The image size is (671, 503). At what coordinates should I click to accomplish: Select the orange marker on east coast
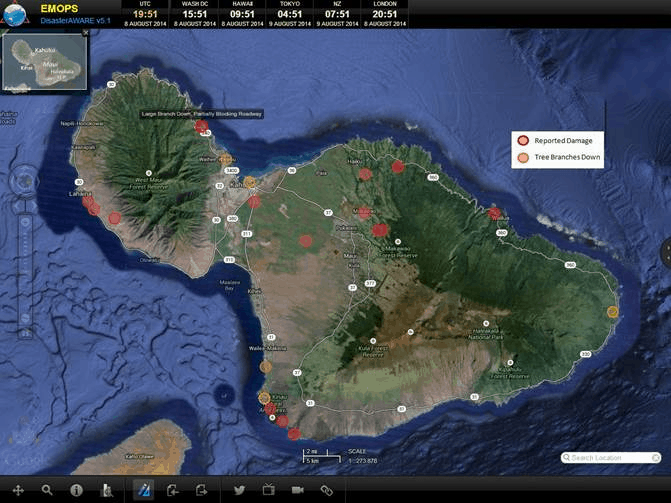(612, 312)
